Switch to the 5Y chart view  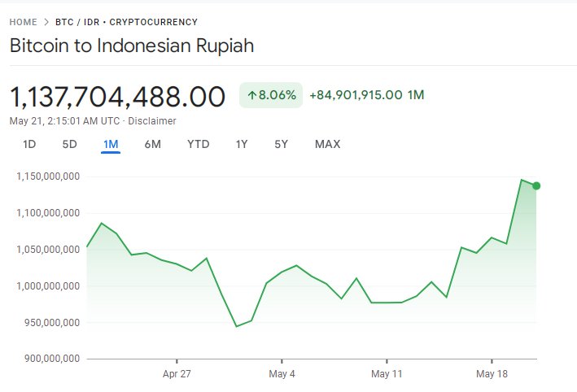[281, 145]
